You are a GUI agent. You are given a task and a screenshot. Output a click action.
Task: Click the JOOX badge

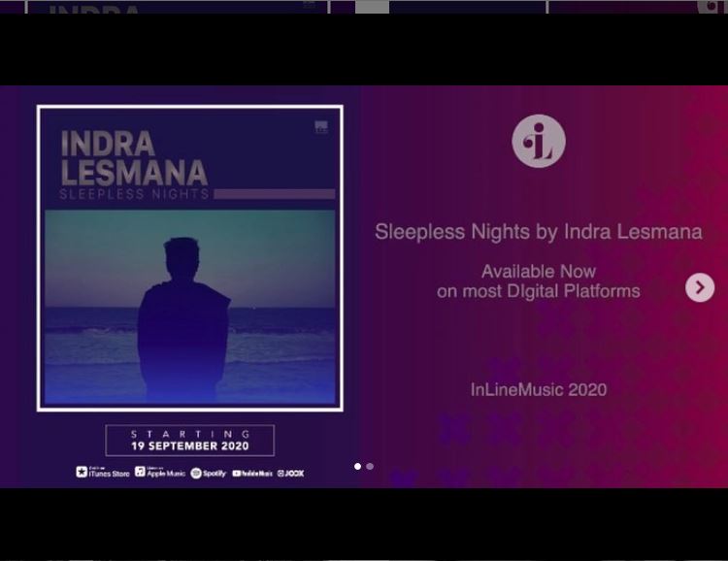click(290, 474)
